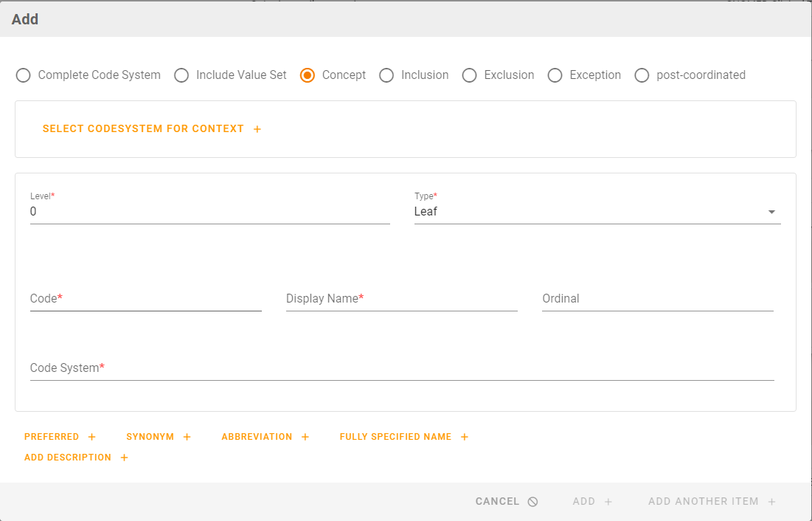Click the Level input field
The image size is (812, 521).
pyautogui.click(x=210, y=212)
